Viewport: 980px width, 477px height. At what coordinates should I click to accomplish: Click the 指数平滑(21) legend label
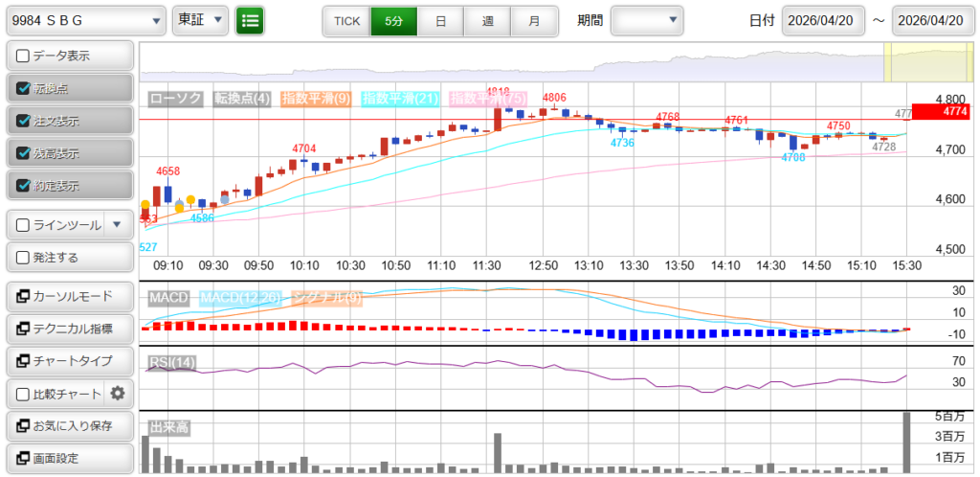[x=401, y=99]
